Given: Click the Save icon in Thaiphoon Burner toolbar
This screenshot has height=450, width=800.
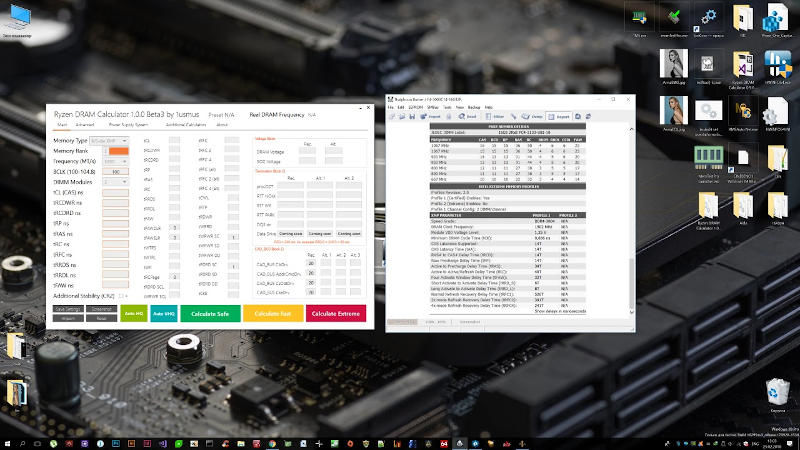Looking at the screenshot, I should tap(412, 117).
